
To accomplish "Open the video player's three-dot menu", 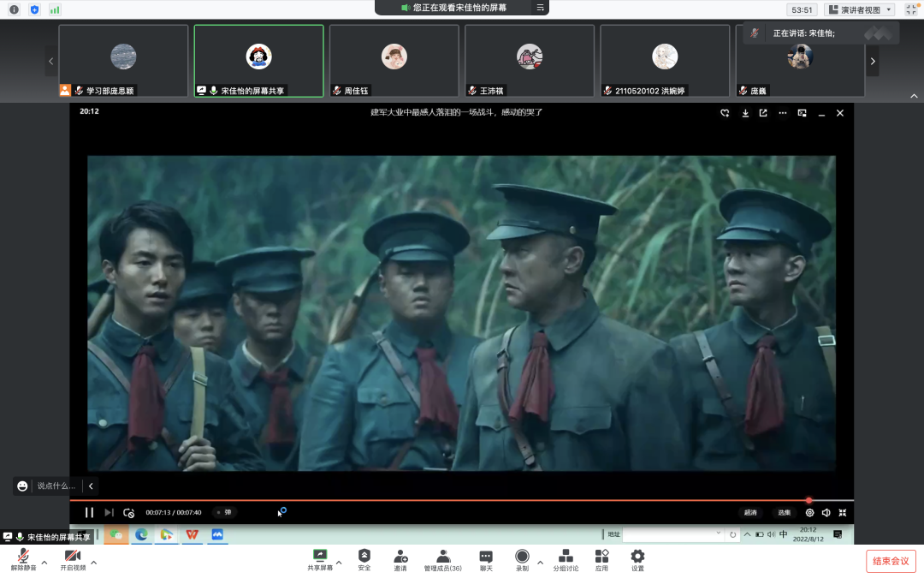I will (782, 113).
